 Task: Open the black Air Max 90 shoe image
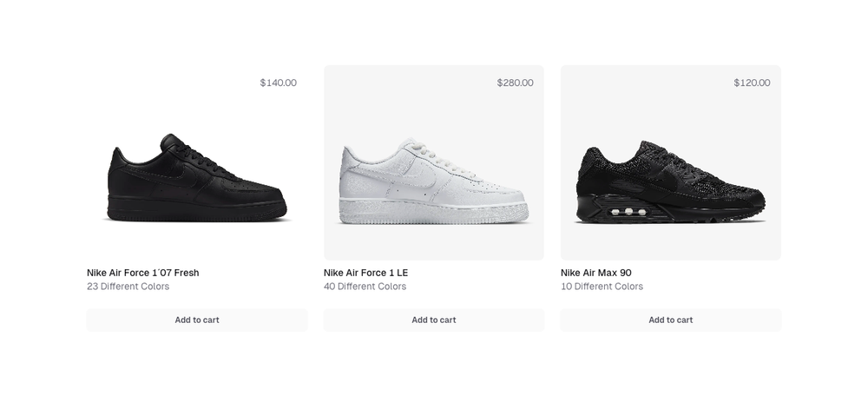click(671, 178)
